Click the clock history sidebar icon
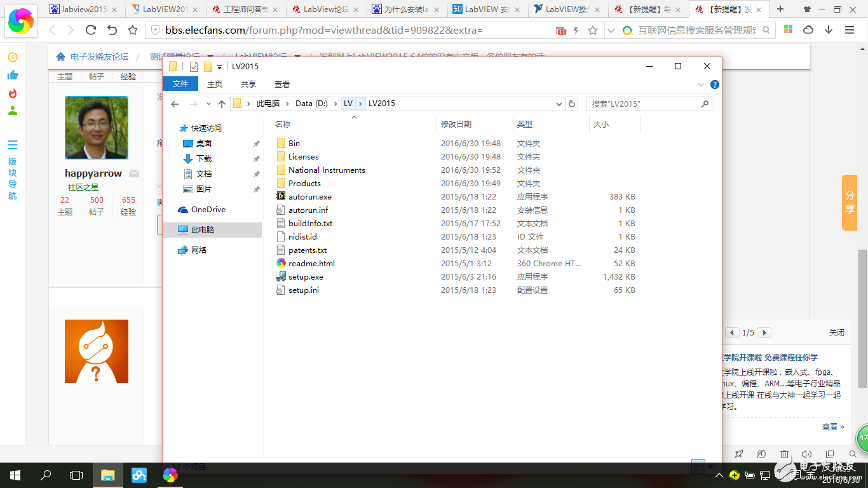868x488 pixels. click(x=12, y=57)
